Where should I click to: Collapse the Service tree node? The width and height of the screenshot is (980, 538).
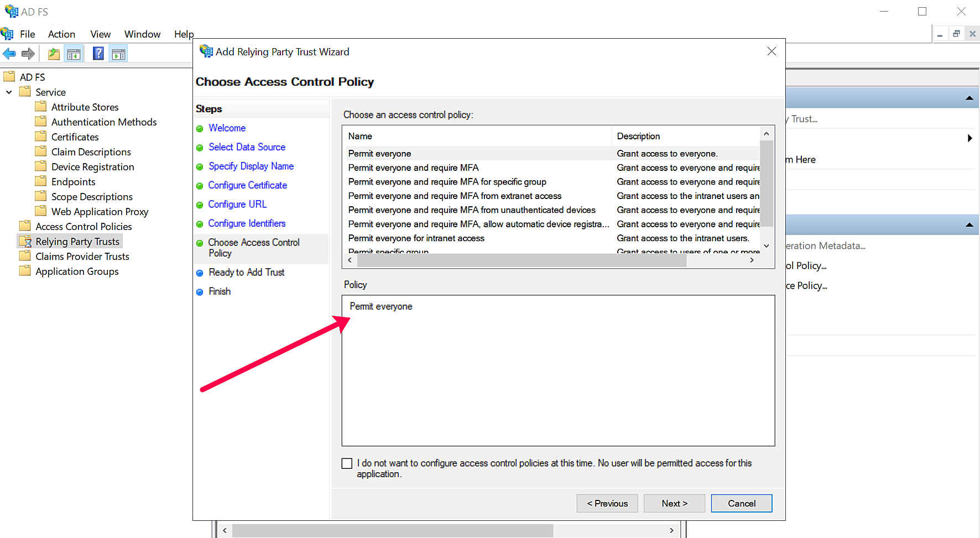tap(9, 92)
